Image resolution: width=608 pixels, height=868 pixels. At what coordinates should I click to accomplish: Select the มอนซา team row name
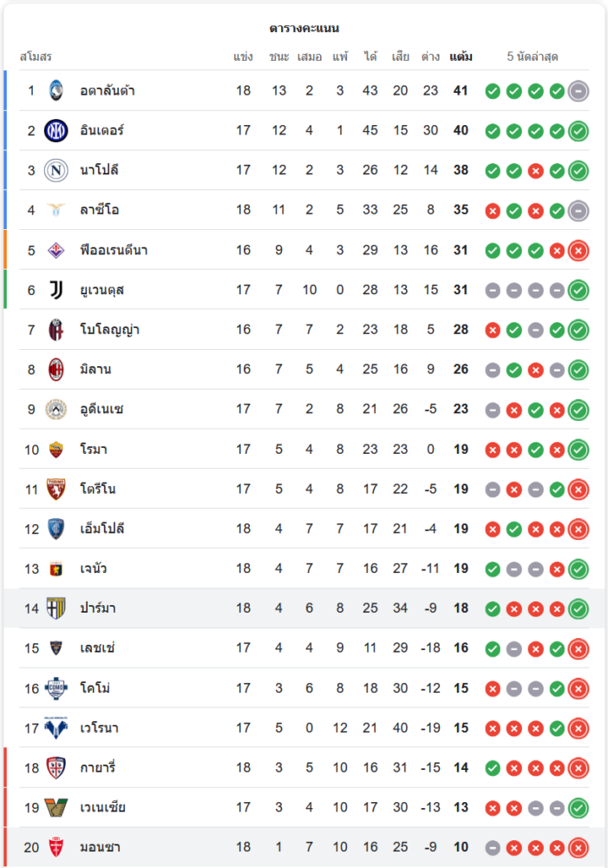99,847
